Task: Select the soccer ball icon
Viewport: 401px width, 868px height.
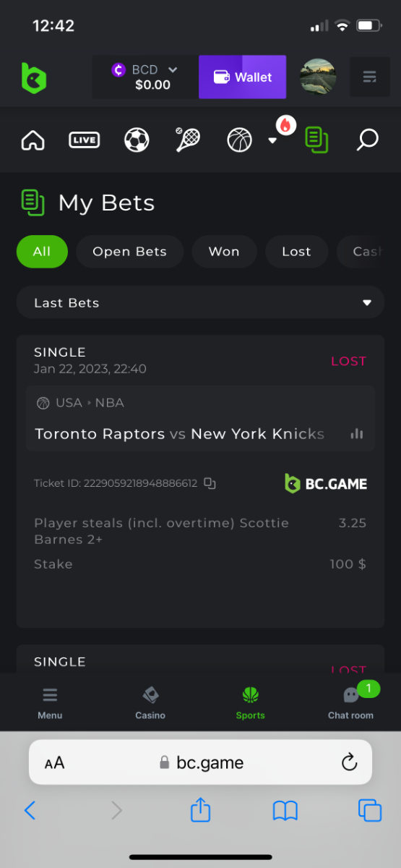Action: point(137,140)
